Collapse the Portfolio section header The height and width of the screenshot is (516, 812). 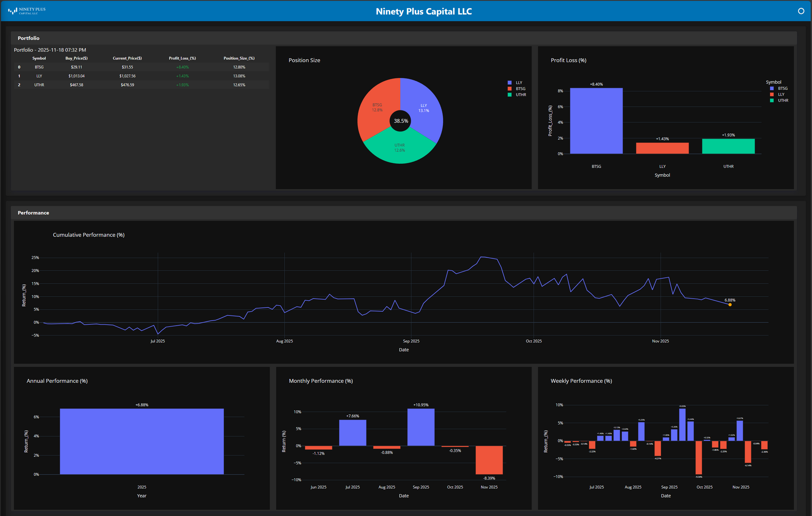[29, 38]
